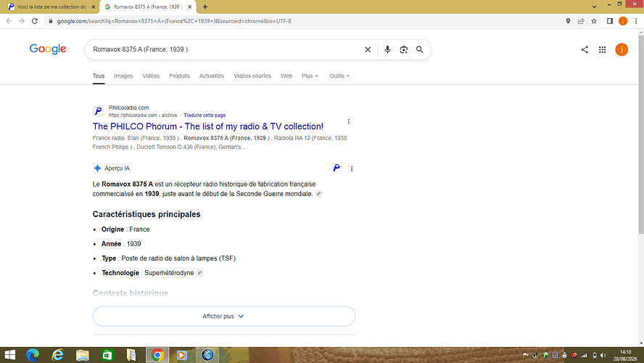Expand overview with Afficher plus

click(224, 316)
